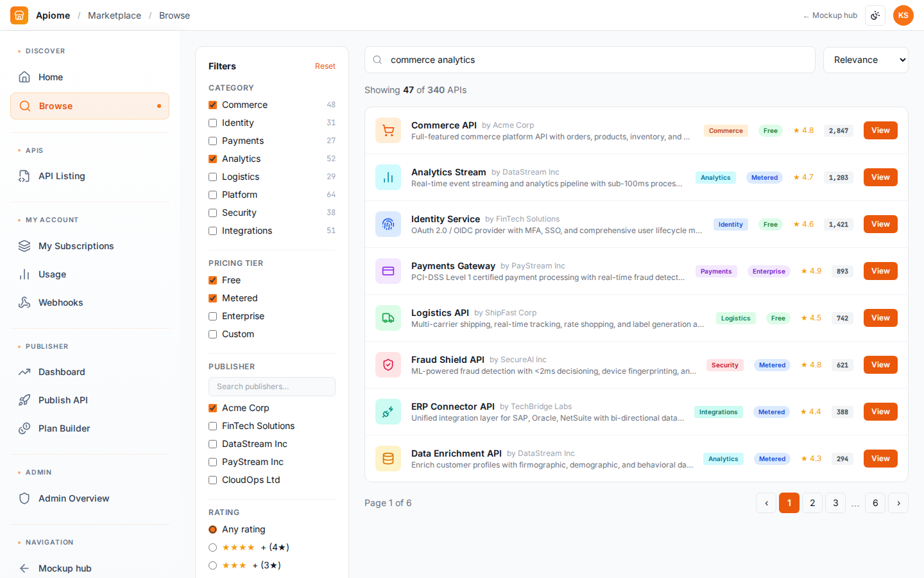Image resolution: width=924 pixels, height=578 pixels.
Task: Click the Browse magnifier icon in sidebar
Action: tap(25, 106)
